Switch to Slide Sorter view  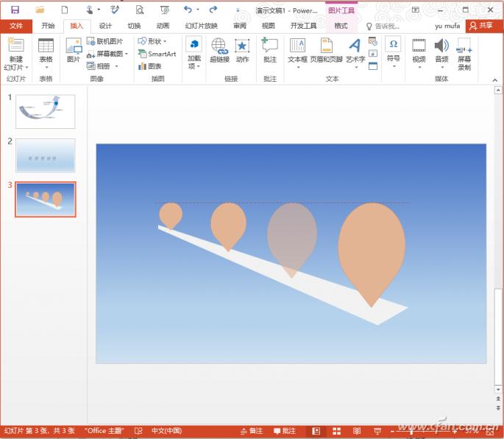(336, 431)
